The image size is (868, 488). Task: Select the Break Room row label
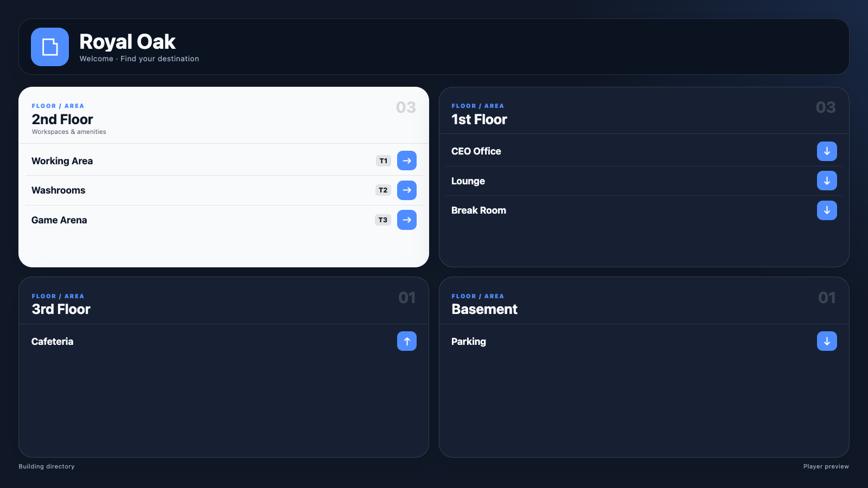pyautogui.click(x=478, y=210)
